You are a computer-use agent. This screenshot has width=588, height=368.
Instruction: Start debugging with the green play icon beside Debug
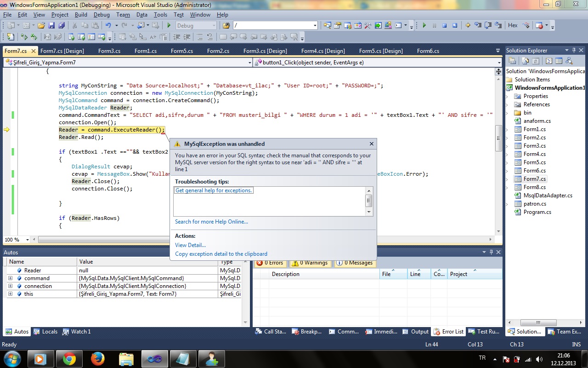coord(169,26)
